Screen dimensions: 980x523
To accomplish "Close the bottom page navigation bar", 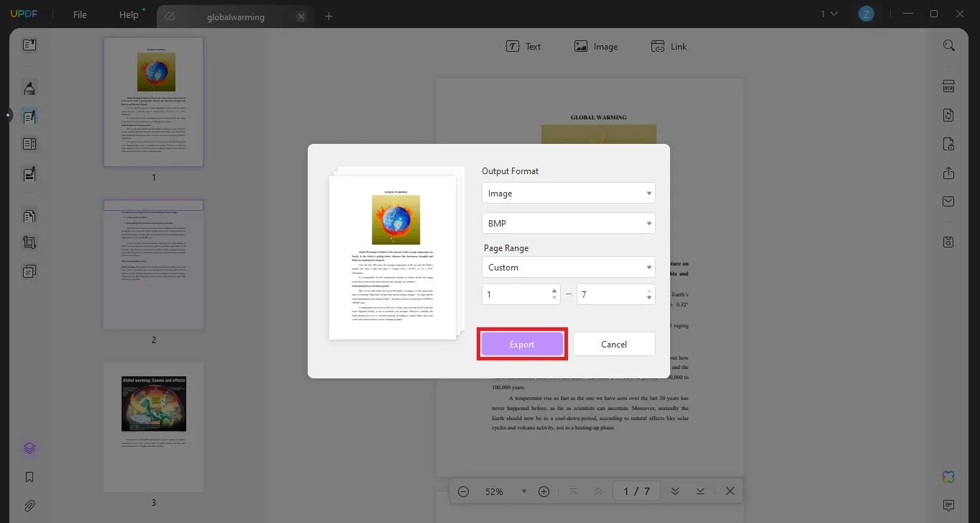I will (730, 491).
